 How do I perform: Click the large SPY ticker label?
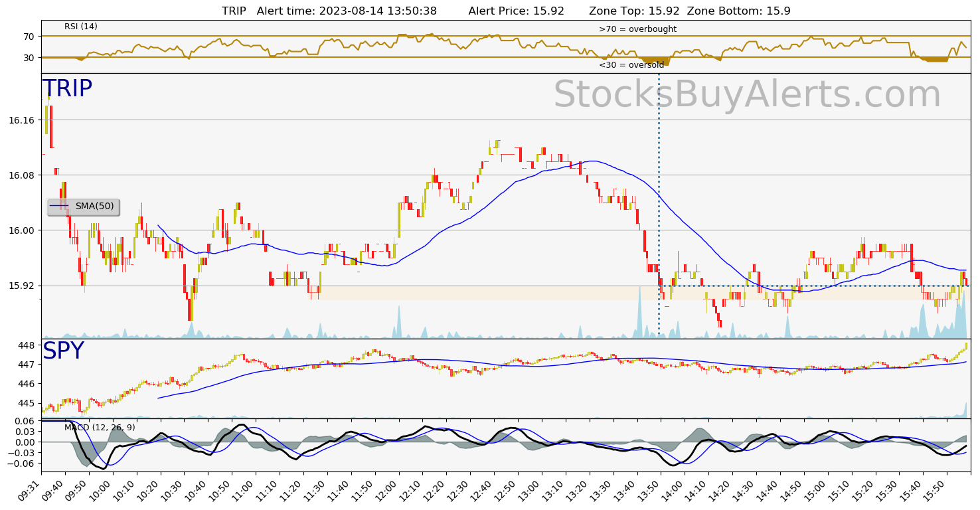point(63,351)
